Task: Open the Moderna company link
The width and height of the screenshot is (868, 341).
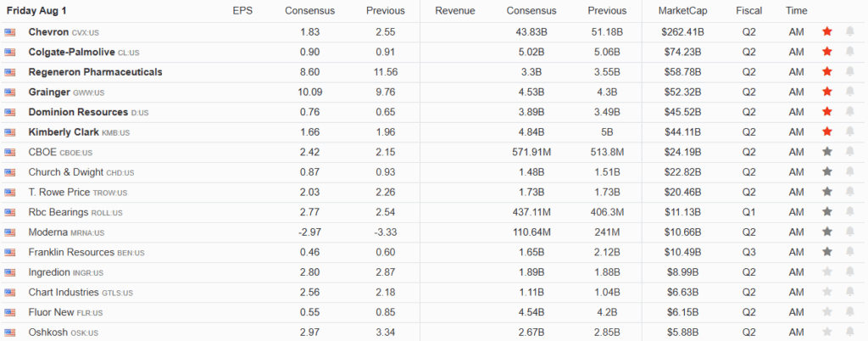Action: click(48, 232)
